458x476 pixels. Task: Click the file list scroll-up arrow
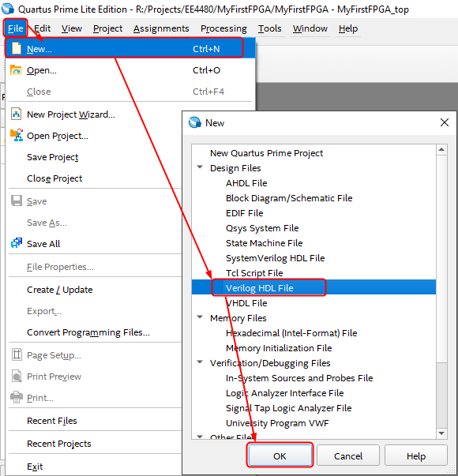click(x=441, y=149)
